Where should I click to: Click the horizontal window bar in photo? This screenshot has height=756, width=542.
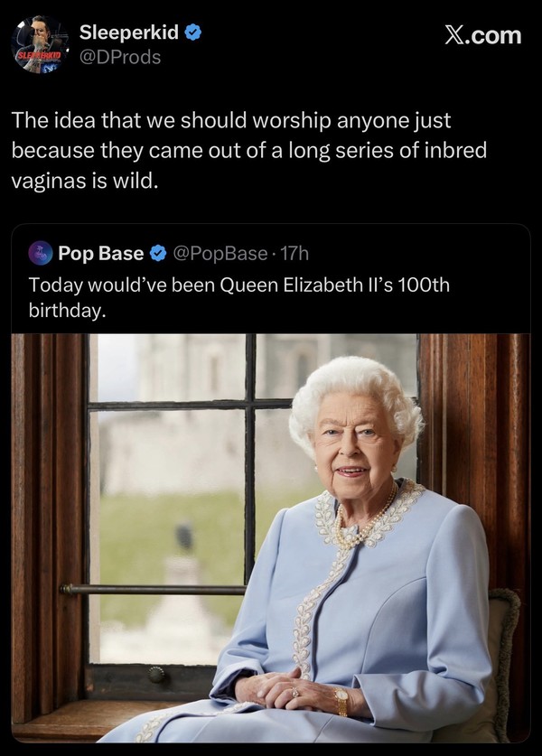(152, 589)
